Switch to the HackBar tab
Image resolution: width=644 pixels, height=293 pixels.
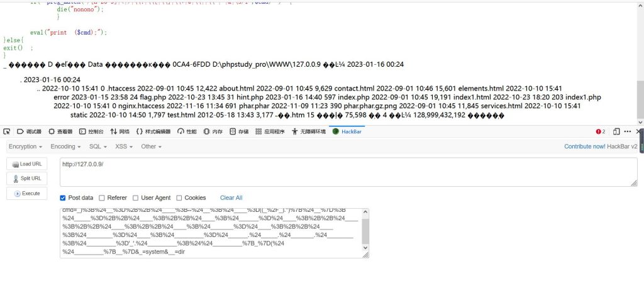point(347,131)
